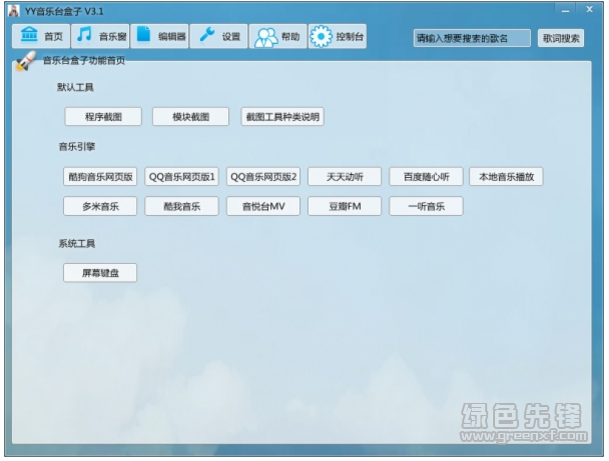
Task: Click the 歌词搜索 lyrics search button
Action: click(x=561, y=38)
